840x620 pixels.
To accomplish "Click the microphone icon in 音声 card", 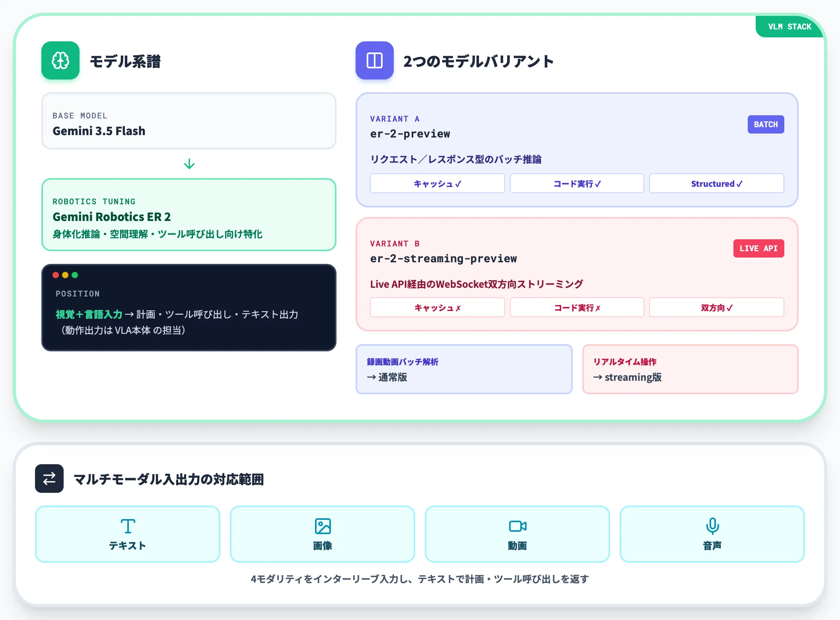I will (x=712, y=526).
